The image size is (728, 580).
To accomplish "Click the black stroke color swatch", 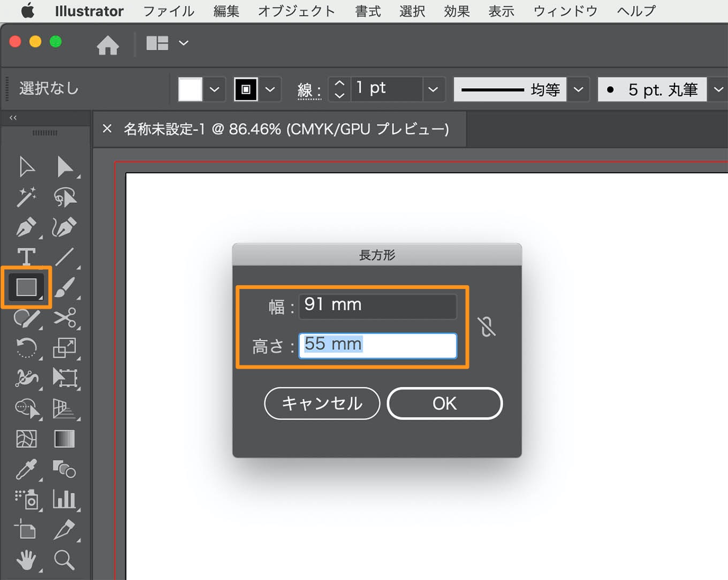I will tap(246, 89).
